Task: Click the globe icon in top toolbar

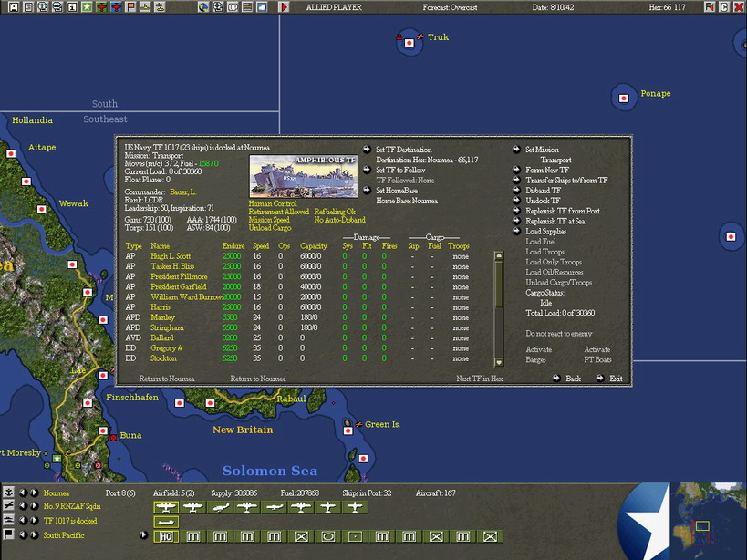Action: pyautogui.click(x=203, y=7)
